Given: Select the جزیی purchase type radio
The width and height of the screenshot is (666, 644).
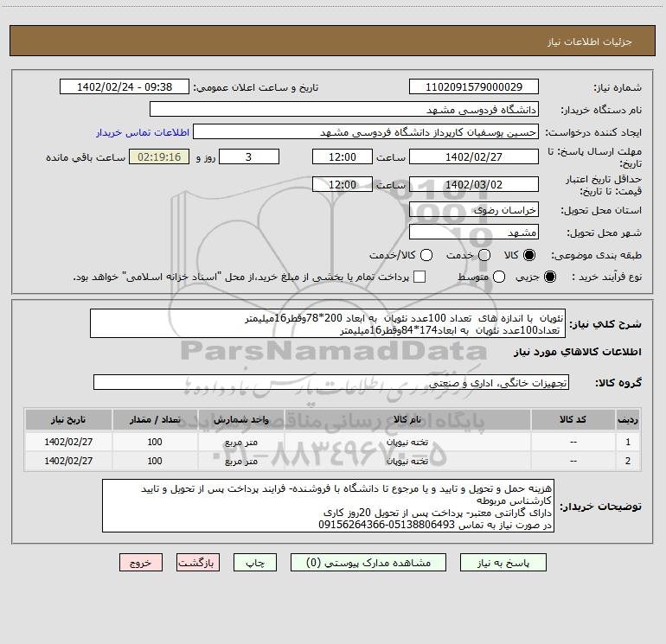Looking at the screenshot, I should (549, 277).
